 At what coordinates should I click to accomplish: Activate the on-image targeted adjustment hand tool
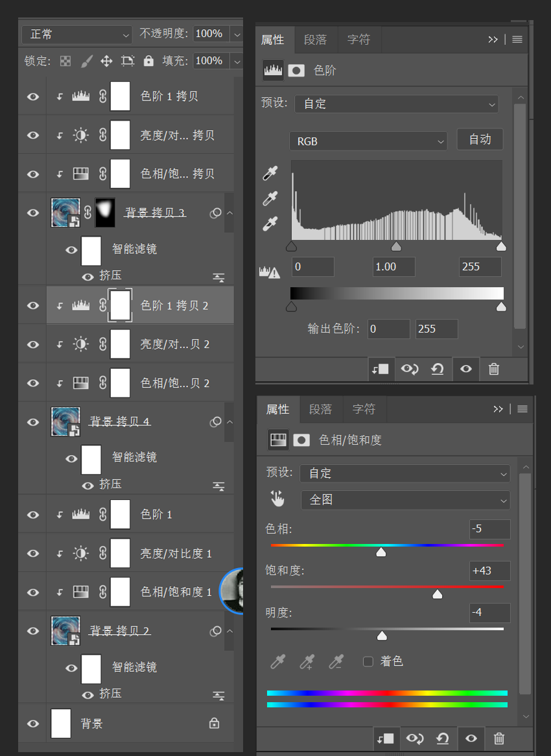coord(277,499)
